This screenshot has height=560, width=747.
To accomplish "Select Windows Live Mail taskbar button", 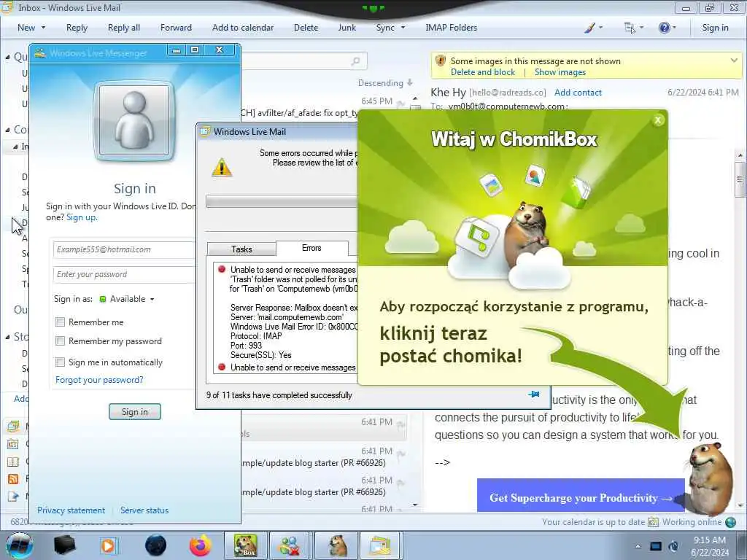I will coord(380,545).
